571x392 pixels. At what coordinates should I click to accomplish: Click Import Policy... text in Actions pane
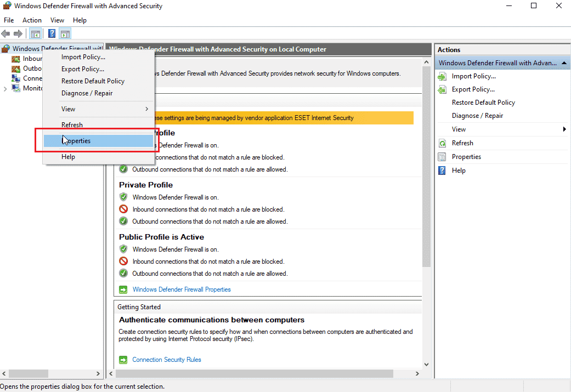click(474, 76)
